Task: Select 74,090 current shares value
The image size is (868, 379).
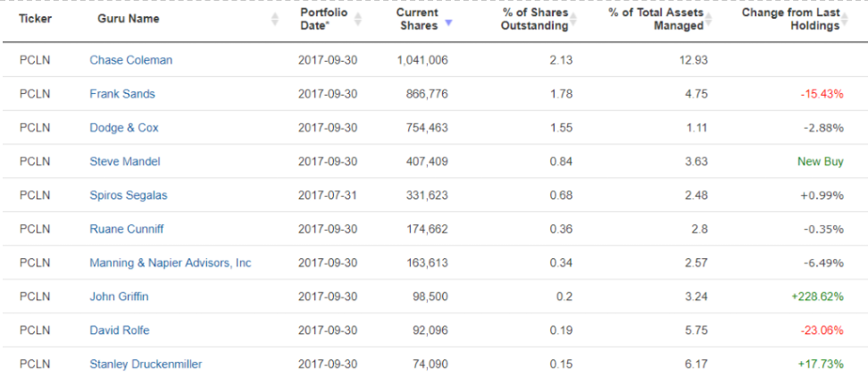Action: 430,364
